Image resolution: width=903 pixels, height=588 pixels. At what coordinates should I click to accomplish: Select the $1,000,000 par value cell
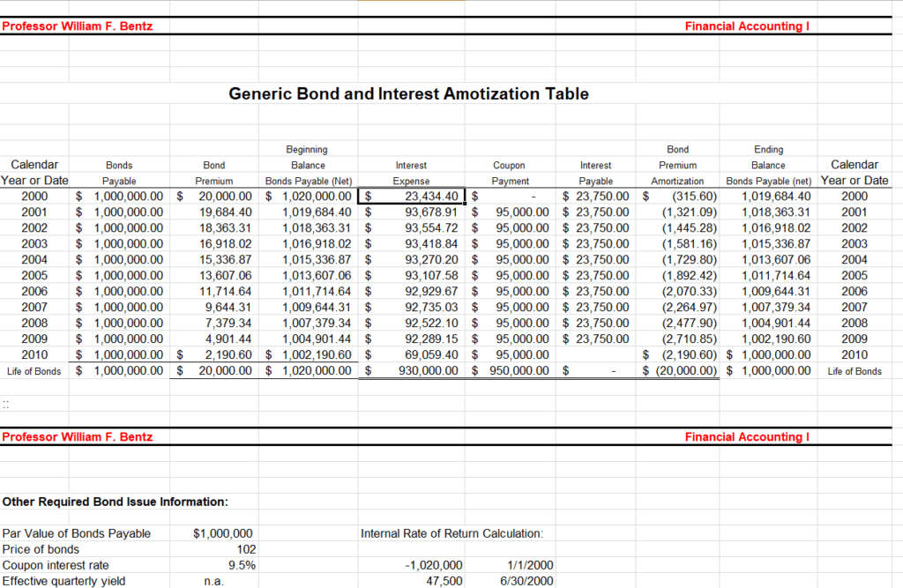213,534
